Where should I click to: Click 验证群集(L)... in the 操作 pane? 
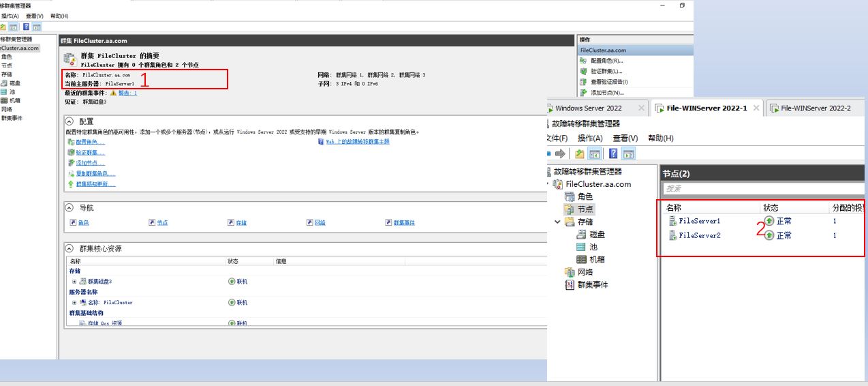(606, 71)
